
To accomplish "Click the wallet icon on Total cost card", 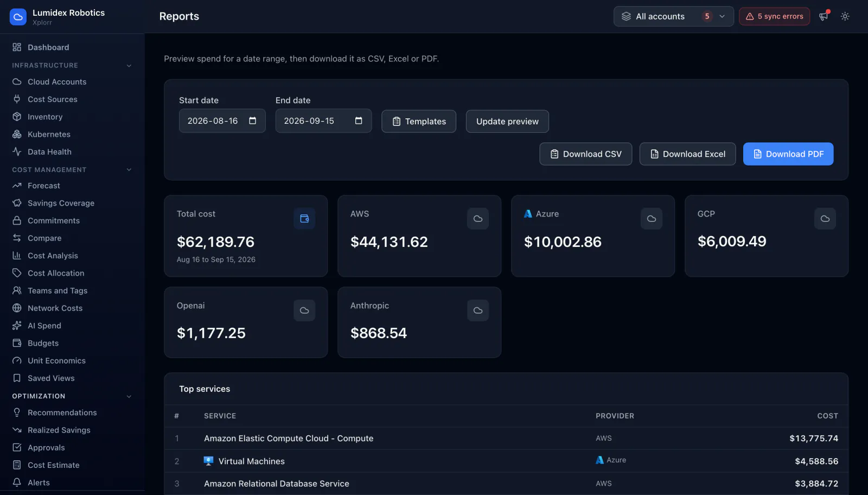I will [x=304, y=219].
